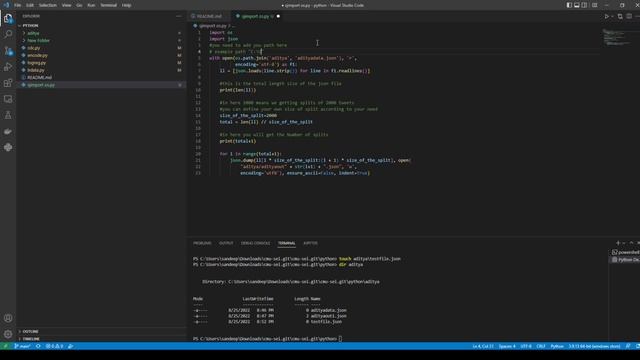Open the Testing flask view

click(x=8, y=116)
